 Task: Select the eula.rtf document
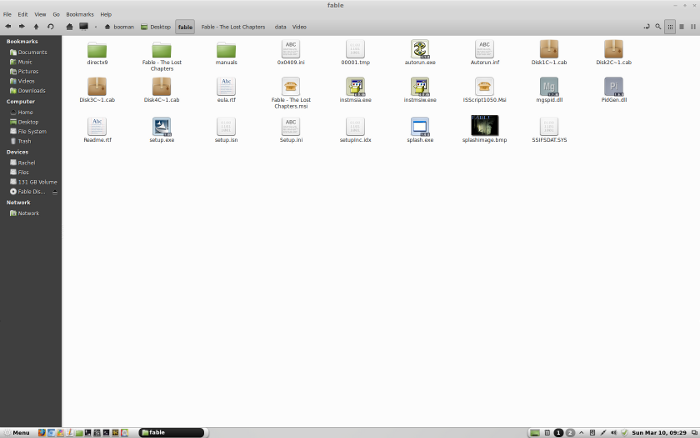[226, 90]
